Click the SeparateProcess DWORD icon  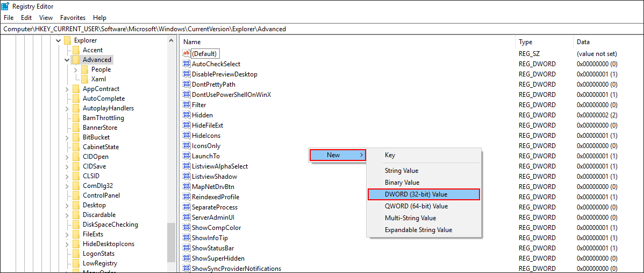tap(187, 207)
